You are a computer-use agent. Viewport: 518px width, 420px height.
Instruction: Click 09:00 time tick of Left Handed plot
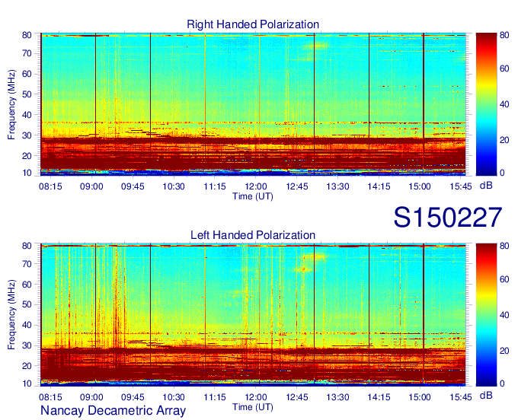coord(91,397)
